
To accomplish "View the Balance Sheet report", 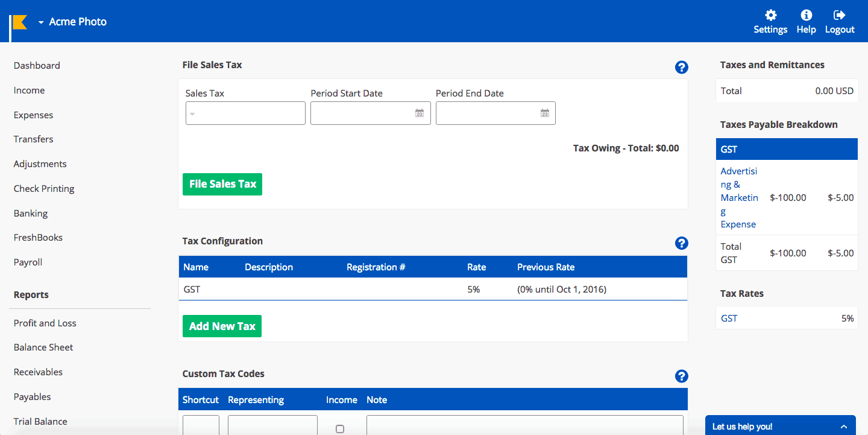I will [x=43, y=348].
